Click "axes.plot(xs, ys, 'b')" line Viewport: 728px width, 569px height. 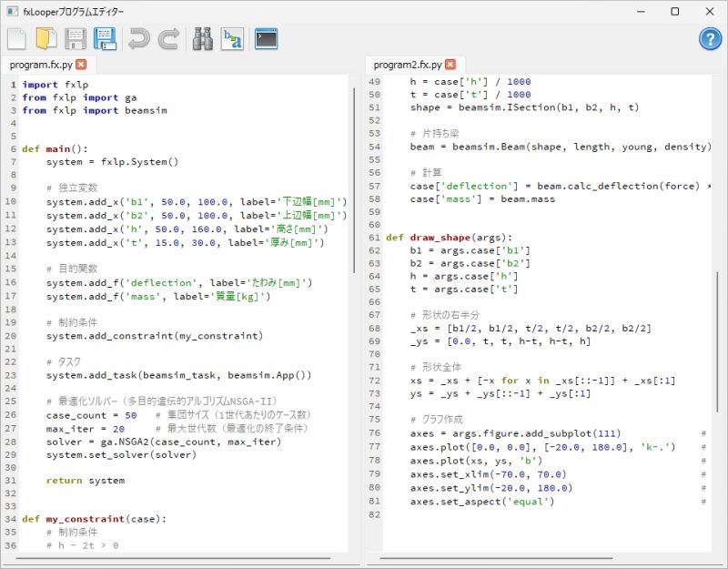pos(476,461)
